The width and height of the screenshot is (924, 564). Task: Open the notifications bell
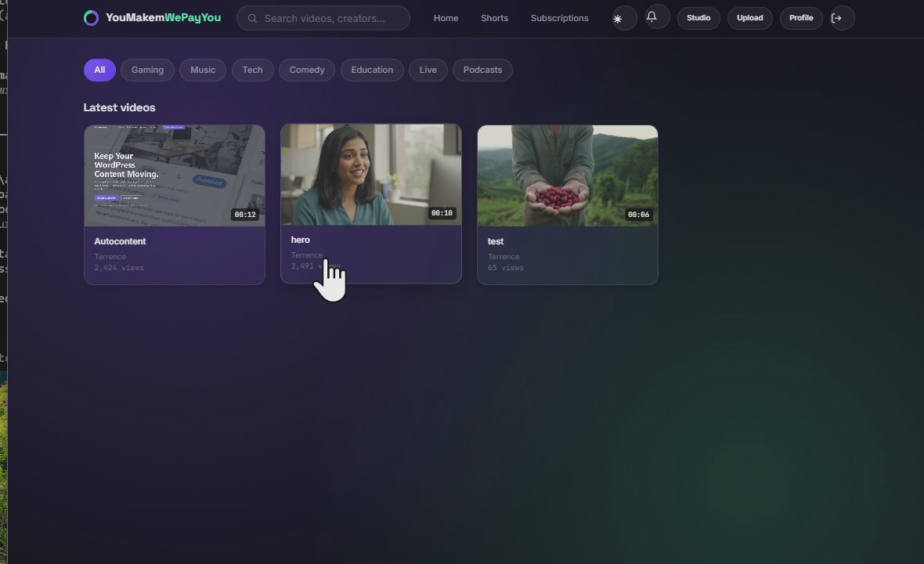(x=651, y=16)
